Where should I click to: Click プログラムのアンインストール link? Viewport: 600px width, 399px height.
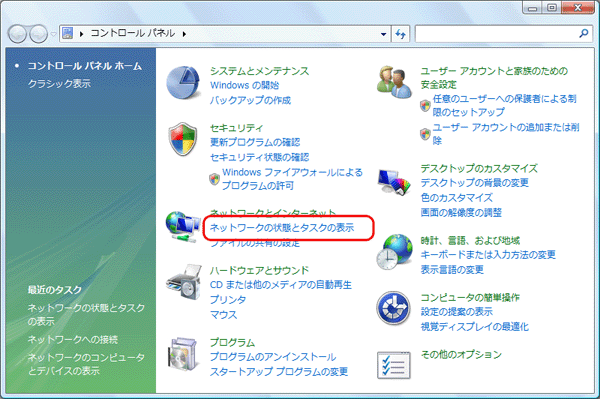click(273, 357)
